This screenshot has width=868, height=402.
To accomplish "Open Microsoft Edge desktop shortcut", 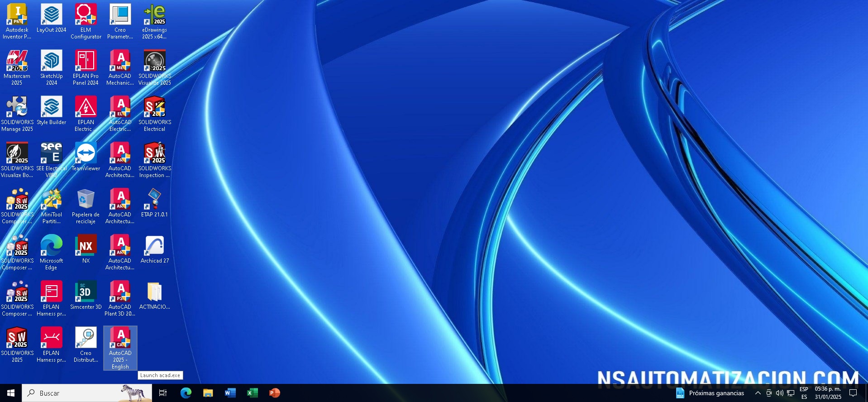I will (x=52, y=252).
